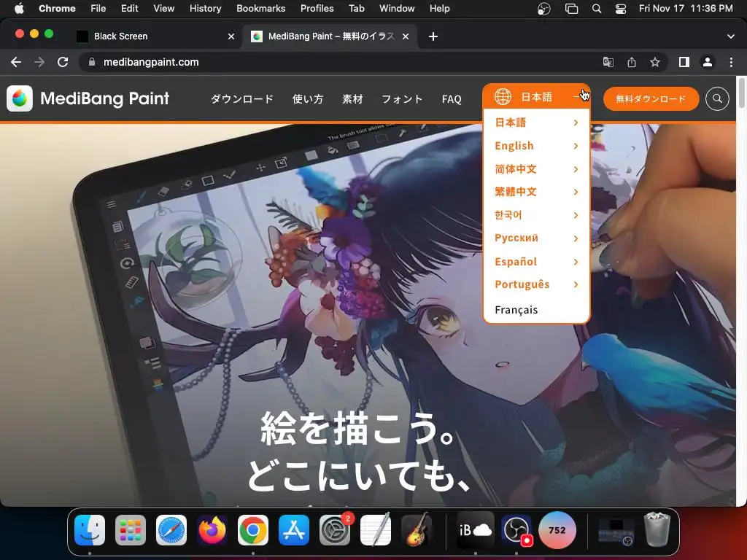Viewport: 747px width, 560px height.
Task: Click the date and time in menu bar
Action: (686, 9)
